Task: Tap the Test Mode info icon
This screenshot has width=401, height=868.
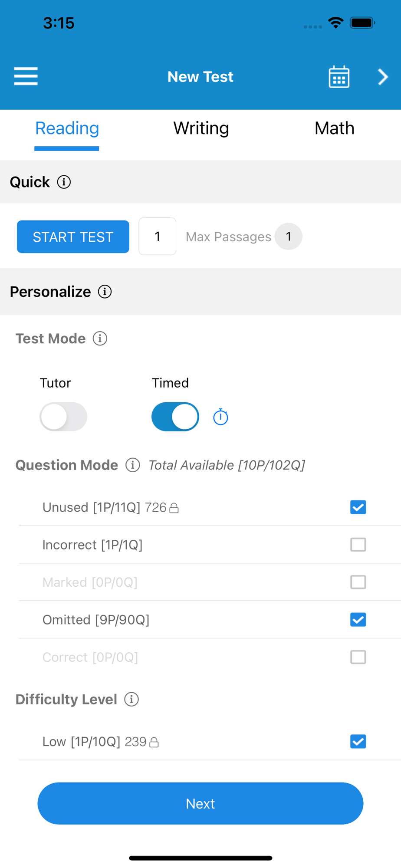Action: [100, 339]
